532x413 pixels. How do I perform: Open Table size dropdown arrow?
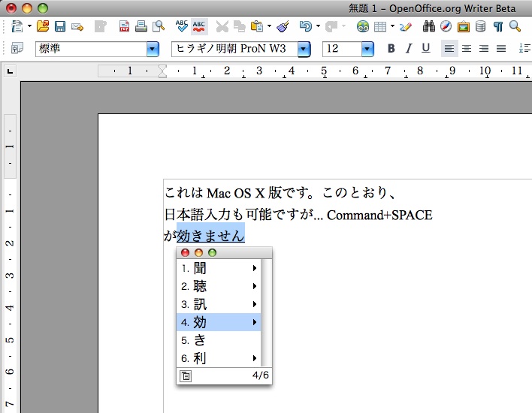tap(392, 26)
